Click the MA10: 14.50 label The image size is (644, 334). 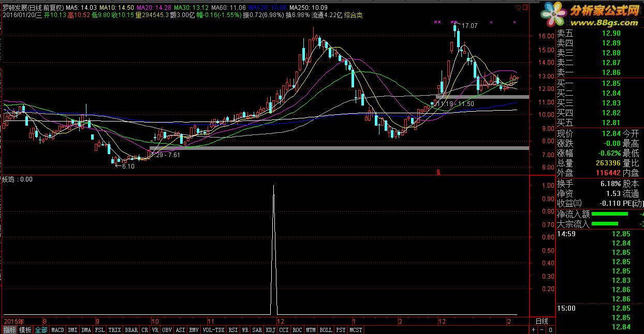coord(117,8)
